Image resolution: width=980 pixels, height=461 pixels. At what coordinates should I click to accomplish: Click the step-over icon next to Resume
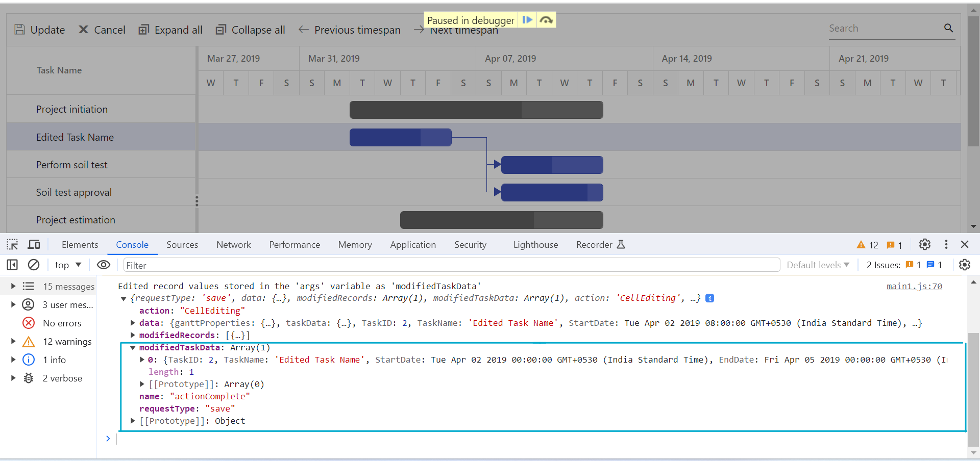click(x=546, y=19)
